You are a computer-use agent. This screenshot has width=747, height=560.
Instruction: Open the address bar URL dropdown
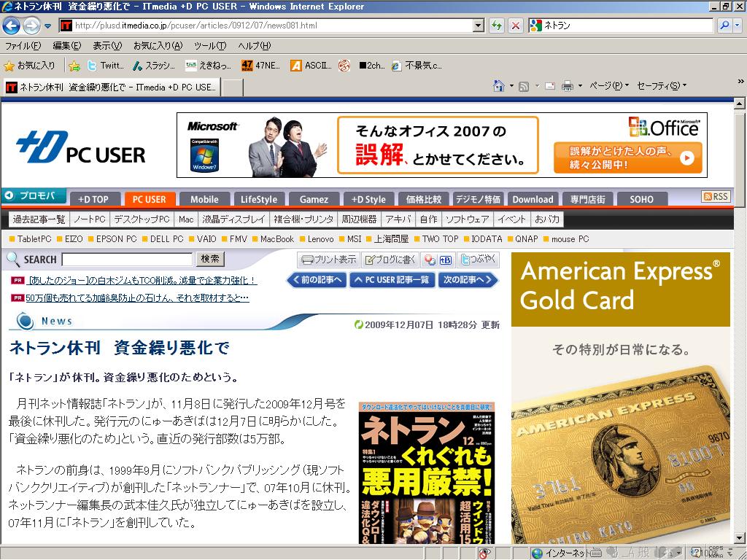[x=479, y=26]
